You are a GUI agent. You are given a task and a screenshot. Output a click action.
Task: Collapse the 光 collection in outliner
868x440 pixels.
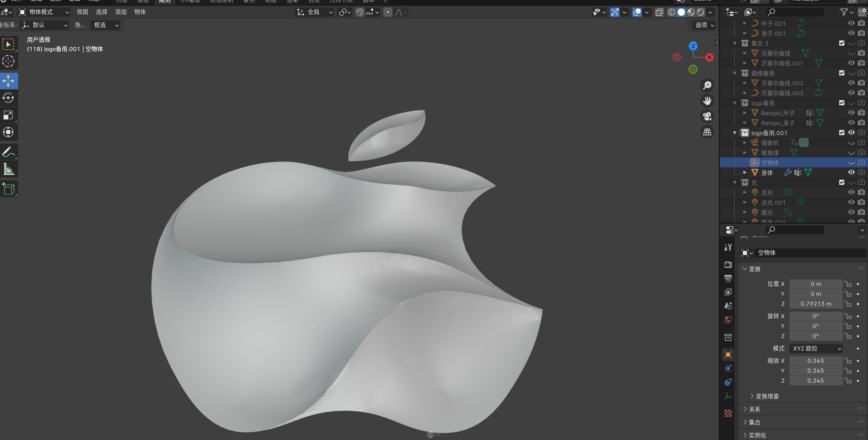click(735, 182)
